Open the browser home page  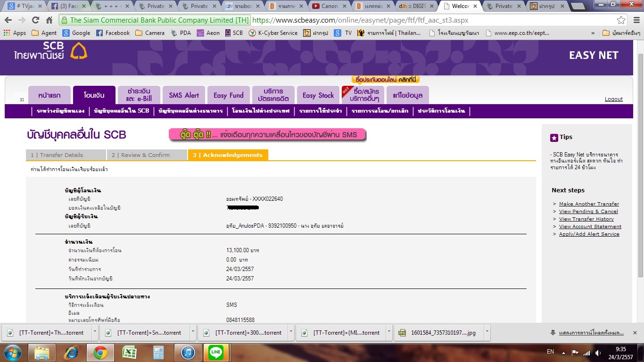click(x=49, y=20)
